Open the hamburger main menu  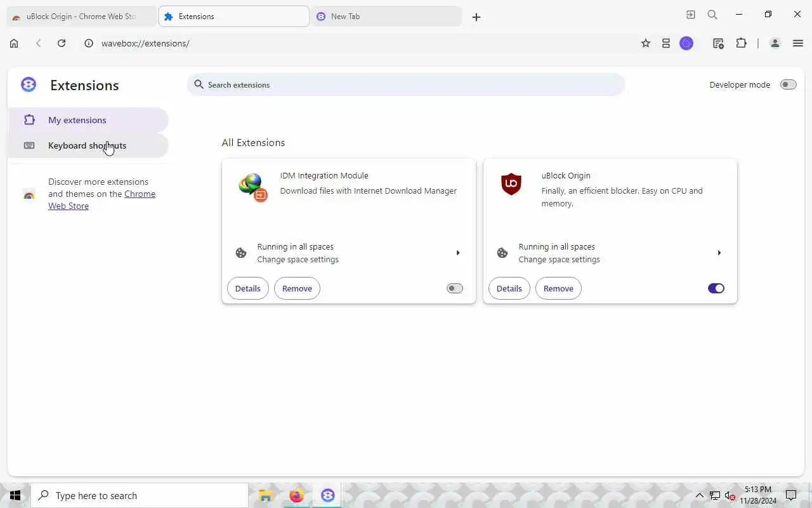tap(798, 43)
